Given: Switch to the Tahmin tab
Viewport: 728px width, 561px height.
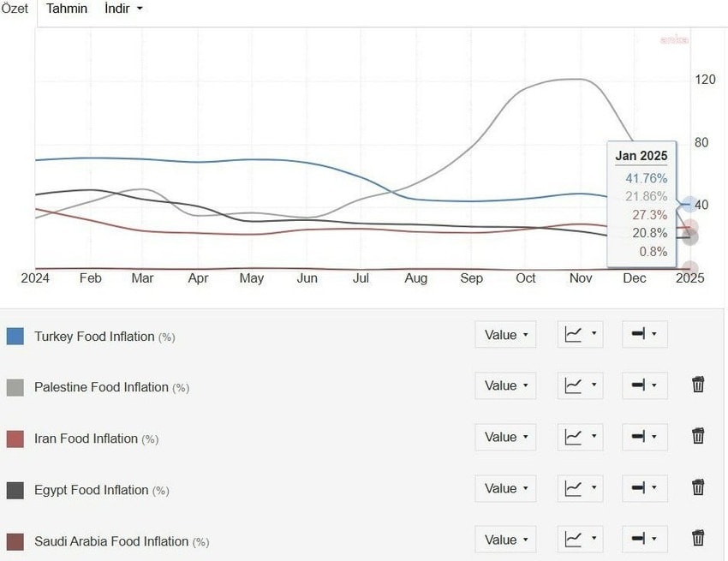Looking at the screenshot, I should [x=67, y=9].
